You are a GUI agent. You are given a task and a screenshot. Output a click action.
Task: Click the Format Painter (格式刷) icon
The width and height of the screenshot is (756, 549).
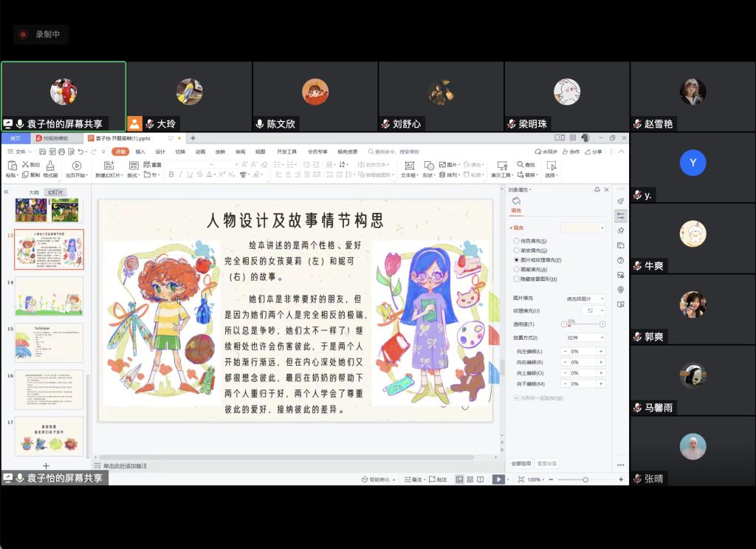(50, 166)
